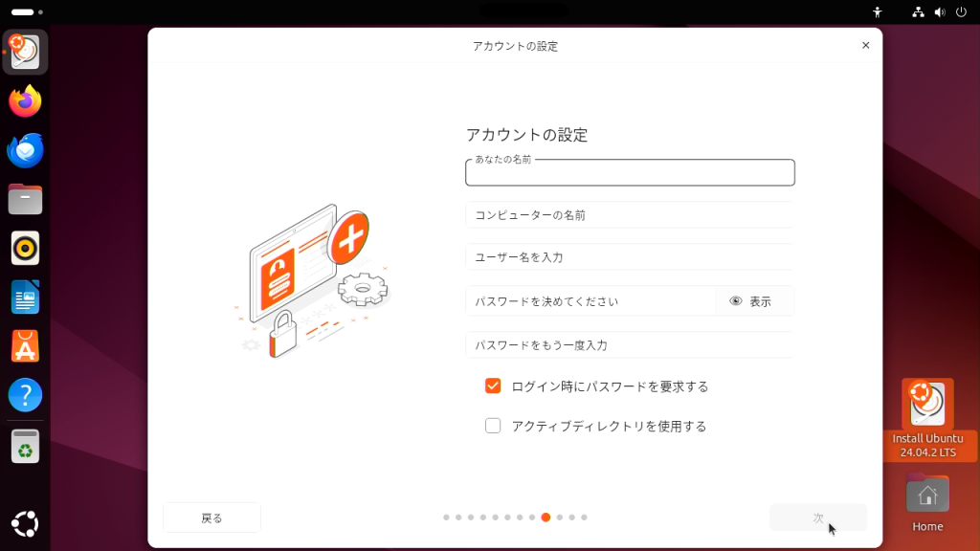Show applications via Ubuntu logo button
Image resolution: width=980 pixels, height=551 pixels.
(25, 523)
